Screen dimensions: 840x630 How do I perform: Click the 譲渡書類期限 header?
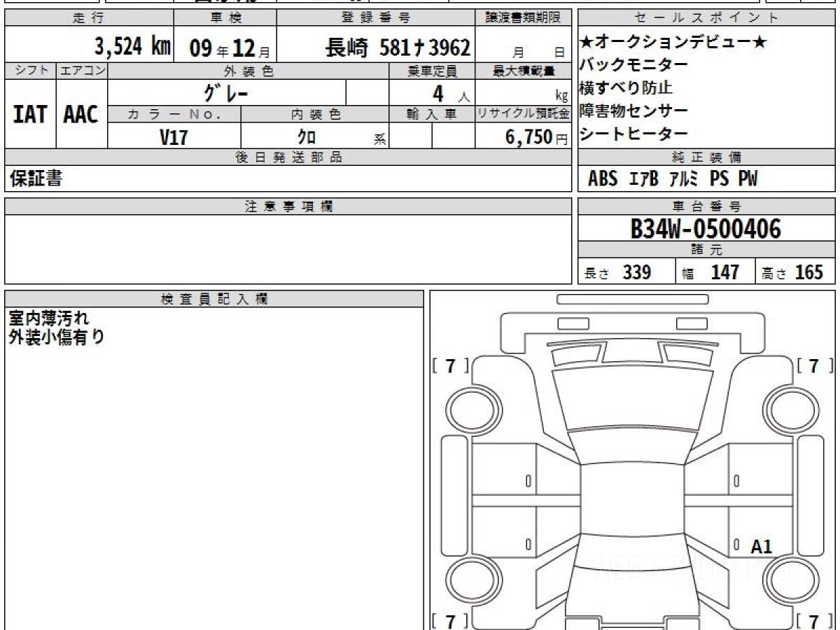[524, 18]
